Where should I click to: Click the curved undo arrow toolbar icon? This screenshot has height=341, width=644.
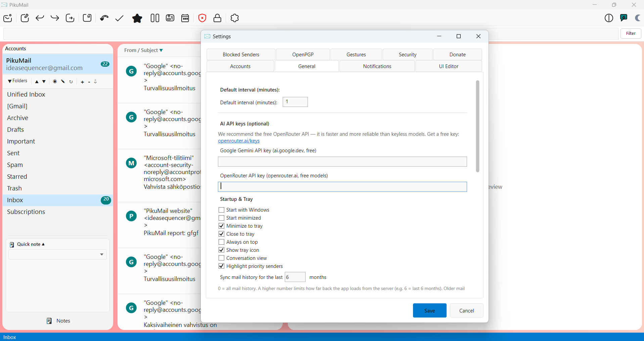pos(104,18)
